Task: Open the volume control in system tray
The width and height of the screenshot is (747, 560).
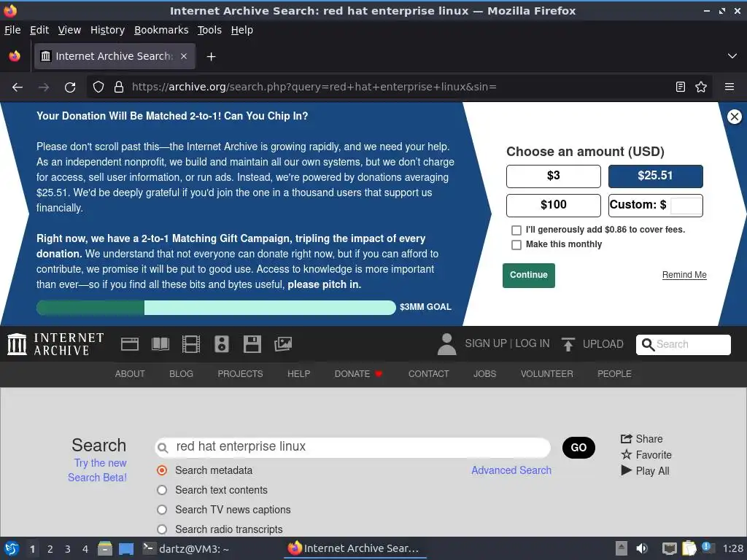Action: (x=642, y=548)
